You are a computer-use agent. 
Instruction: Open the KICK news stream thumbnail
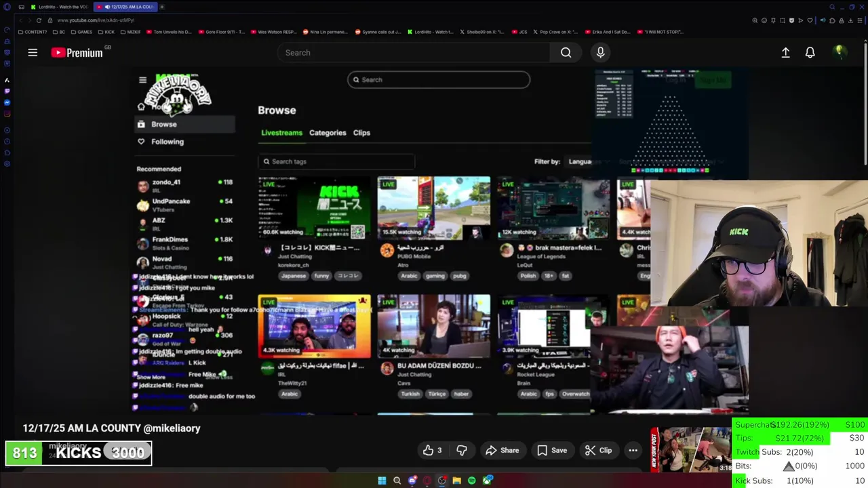click(x=315, y=208)
